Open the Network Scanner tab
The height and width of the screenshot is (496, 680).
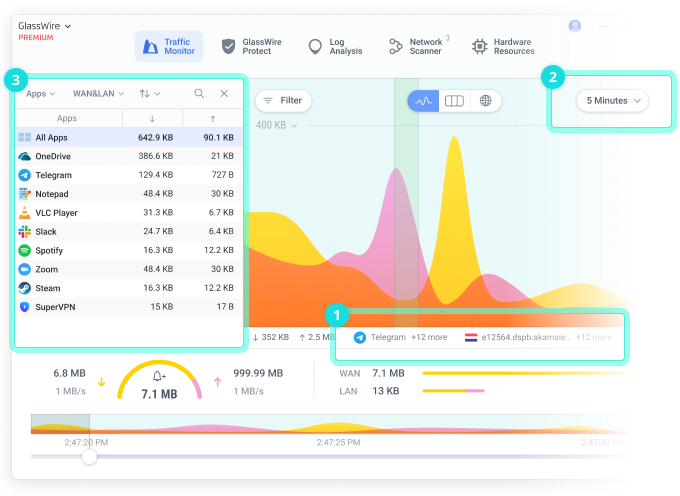pos(419,46)
